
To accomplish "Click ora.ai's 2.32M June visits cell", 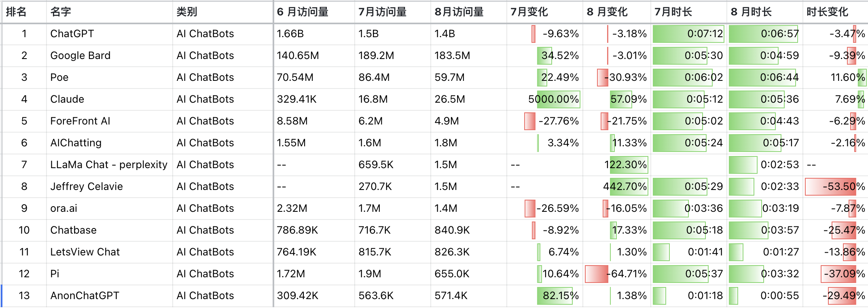I will [314, 209].
